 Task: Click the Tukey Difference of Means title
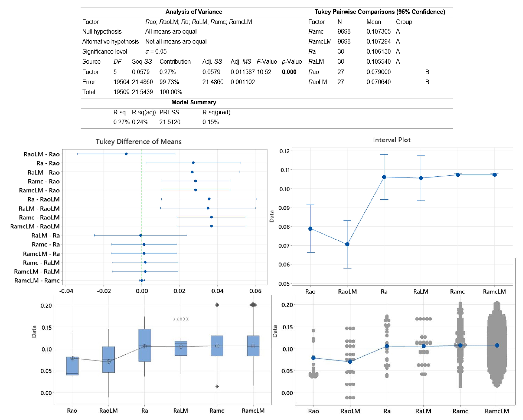click(x=139, y=141)
